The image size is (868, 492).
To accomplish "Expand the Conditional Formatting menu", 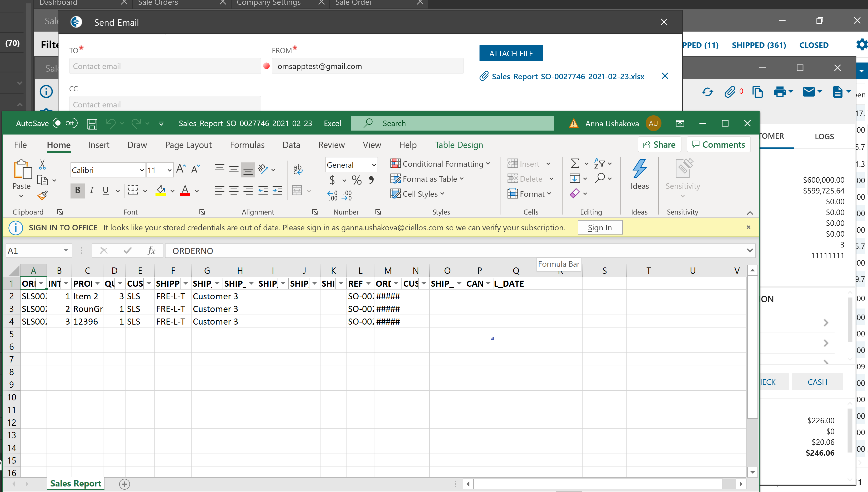I will [x=440, y=164].
